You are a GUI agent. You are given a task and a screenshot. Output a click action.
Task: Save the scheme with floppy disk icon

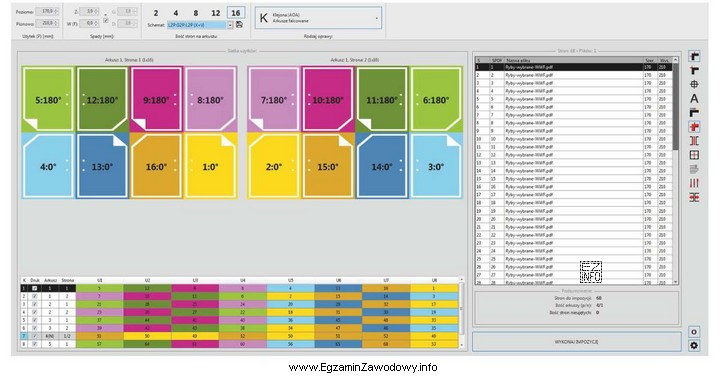click(x=239, y=25)
